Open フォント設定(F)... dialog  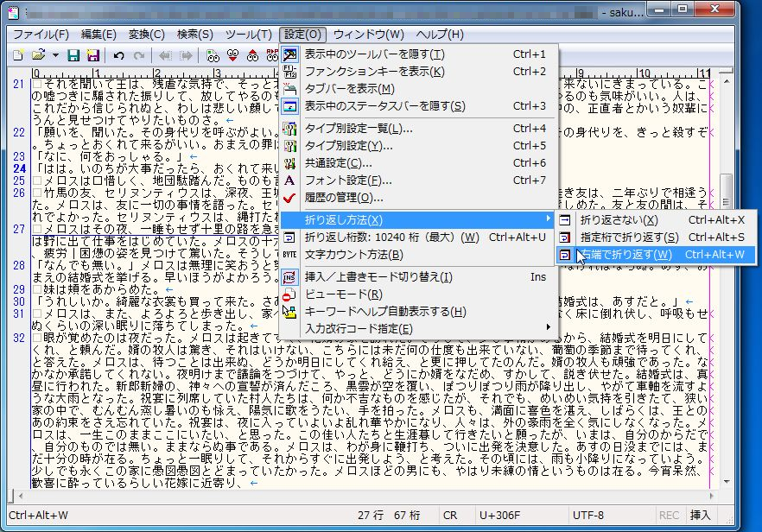[342, 180]
